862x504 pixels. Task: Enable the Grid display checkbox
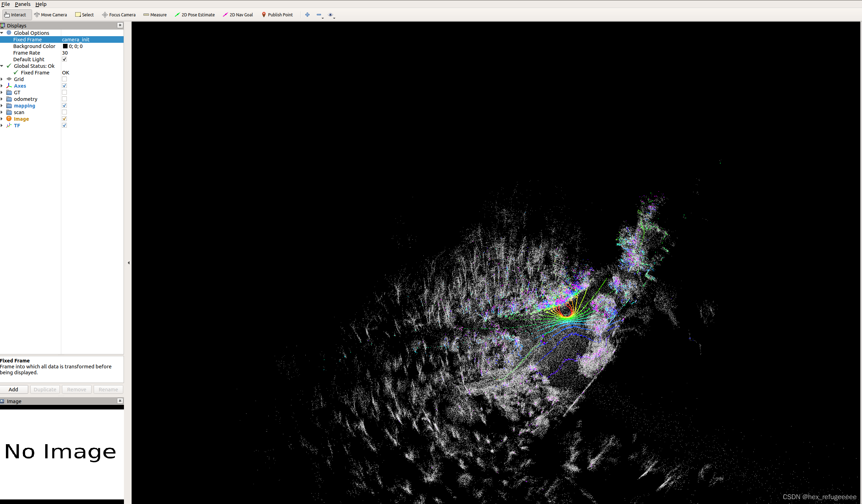click(64, 79)
